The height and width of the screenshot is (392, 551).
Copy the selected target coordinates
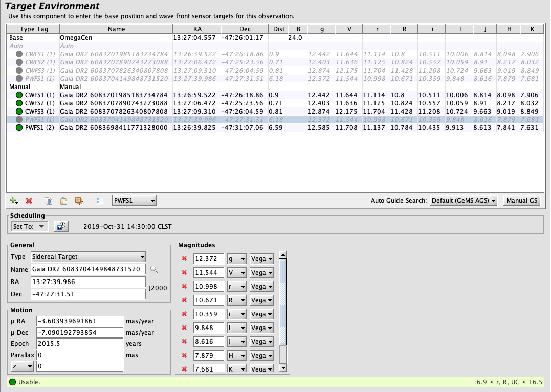pos(48,201)
